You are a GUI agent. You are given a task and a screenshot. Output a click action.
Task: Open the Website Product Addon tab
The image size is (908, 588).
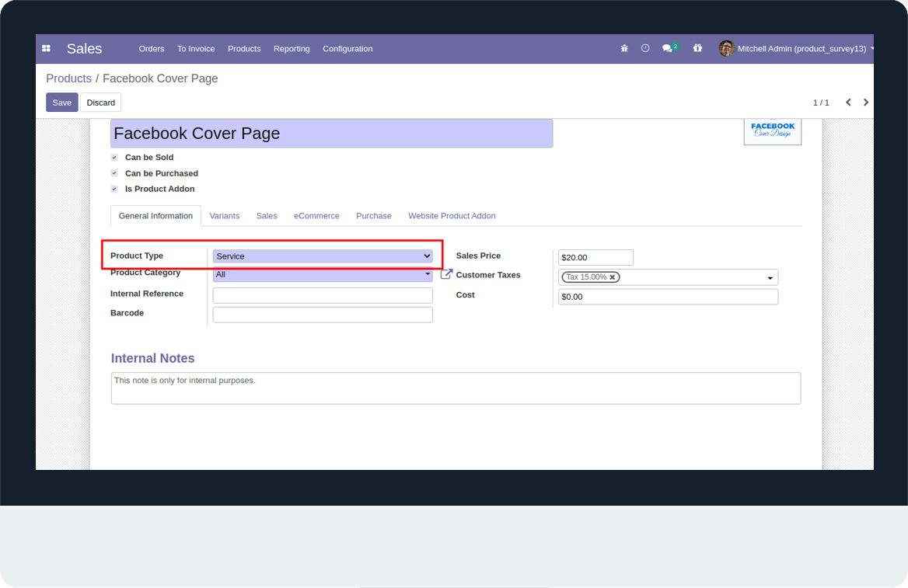click(x=452, y=216)
